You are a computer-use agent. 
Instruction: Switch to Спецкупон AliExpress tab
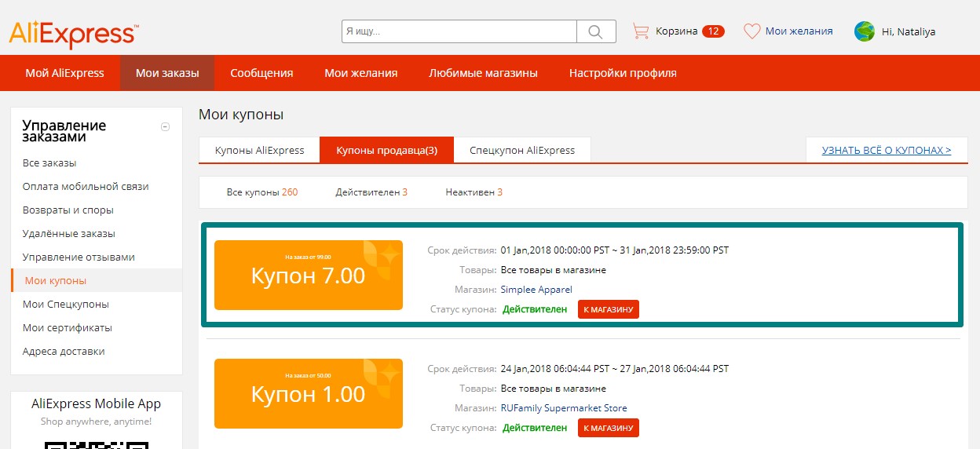tap(522, 150)
